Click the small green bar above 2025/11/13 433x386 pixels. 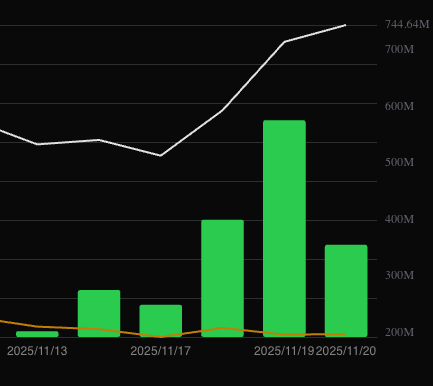point(37,334)
